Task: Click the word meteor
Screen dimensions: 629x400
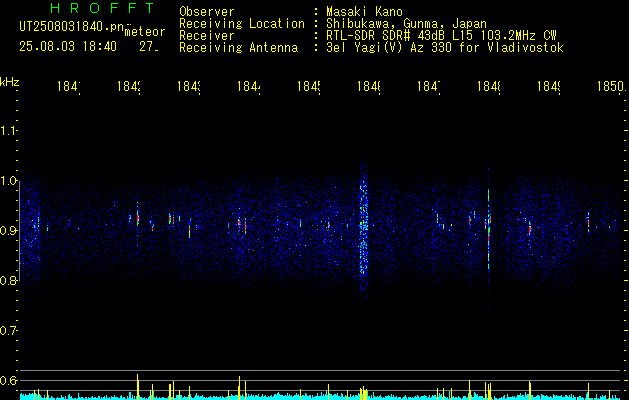Action: [x=145, y=32]
